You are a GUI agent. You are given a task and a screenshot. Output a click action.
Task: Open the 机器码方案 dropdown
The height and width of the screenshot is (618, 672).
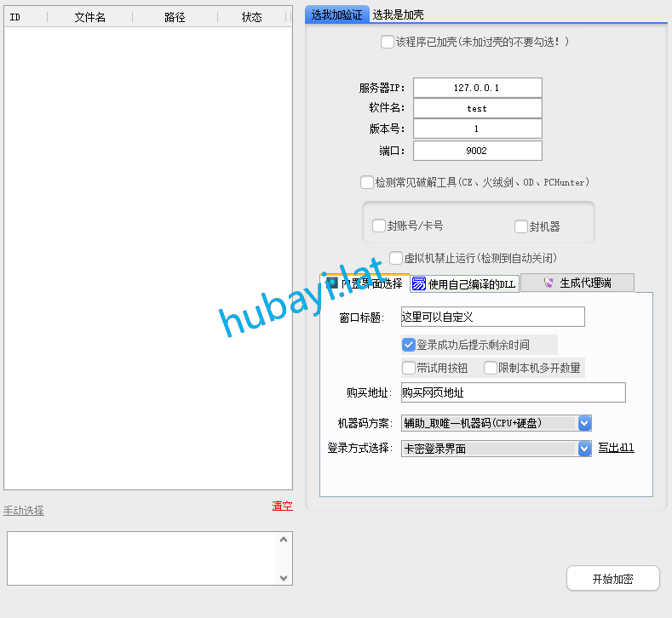[x=584, y=423]
